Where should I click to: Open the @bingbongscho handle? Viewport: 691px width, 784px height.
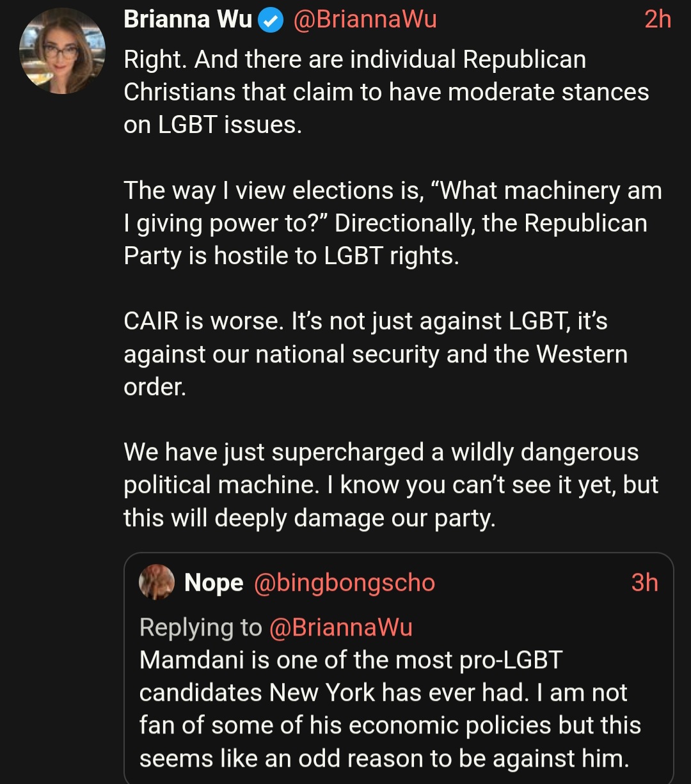(344, 583)
